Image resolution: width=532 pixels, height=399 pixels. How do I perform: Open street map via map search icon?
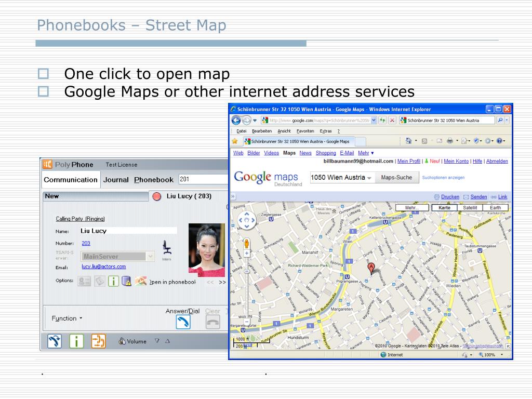coord(140,281)
